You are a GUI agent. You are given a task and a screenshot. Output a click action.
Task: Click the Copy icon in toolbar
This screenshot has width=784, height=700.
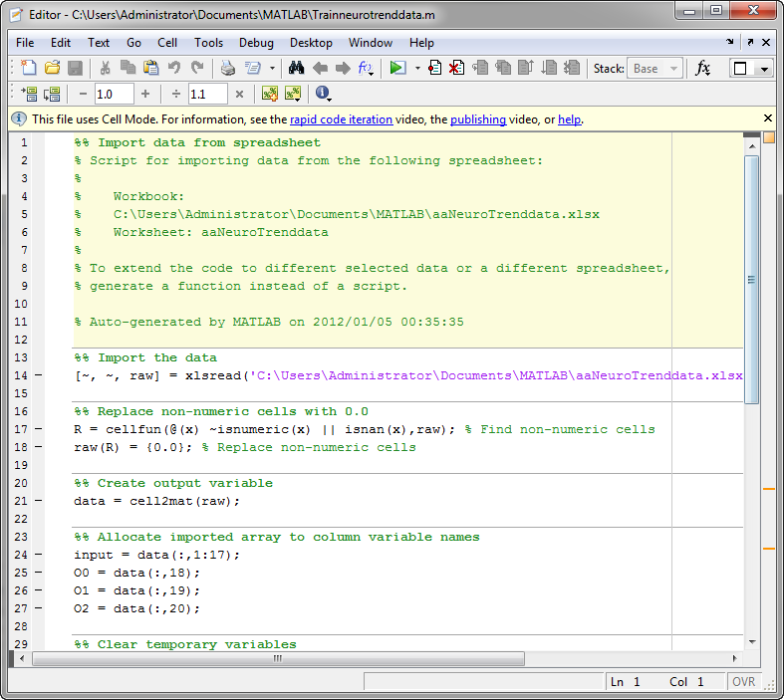(128, 68)
